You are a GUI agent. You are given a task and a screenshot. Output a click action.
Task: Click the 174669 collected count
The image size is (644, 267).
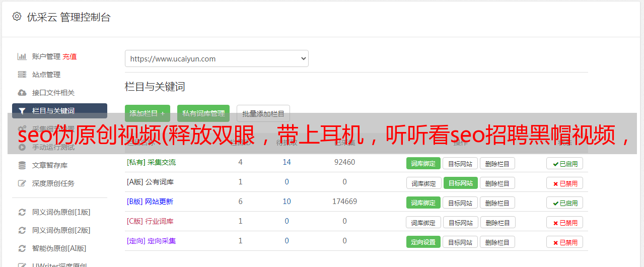click(344, 202)
